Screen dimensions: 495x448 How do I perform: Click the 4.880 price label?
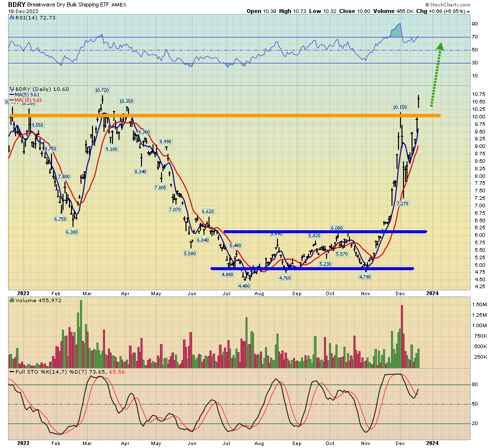pyautogui.click(x=227, y=275)
